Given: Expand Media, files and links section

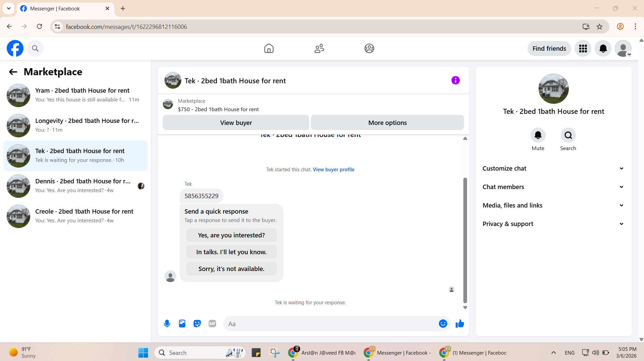Looking at the screenshot, I should pyautogui.click(x=553, y=206).
